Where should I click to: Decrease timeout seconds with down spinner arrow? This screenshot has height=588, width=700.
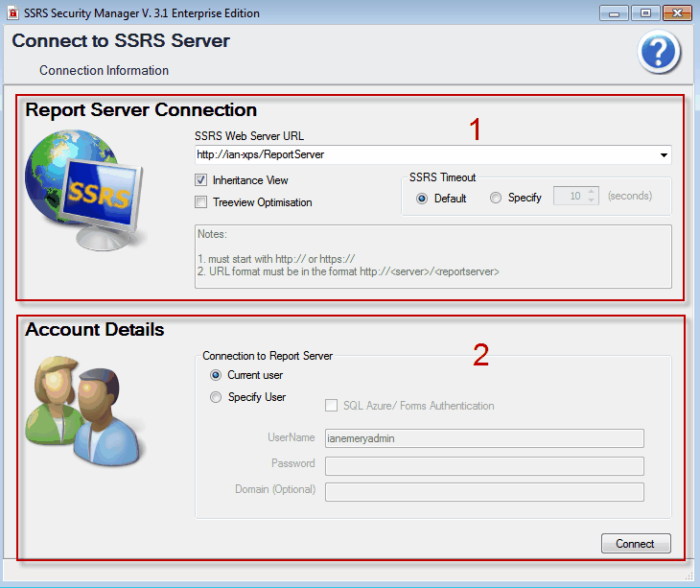[x=592, y=200]
